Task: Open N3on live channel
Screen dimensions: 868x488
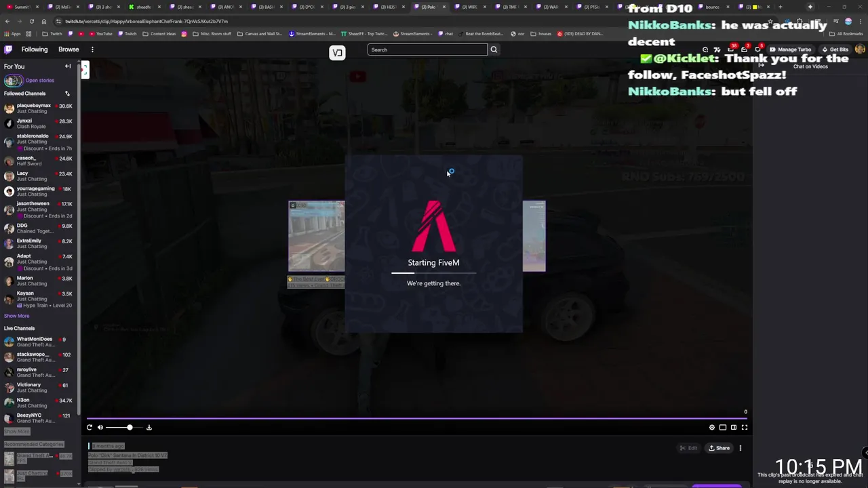Action: (39, 403)
